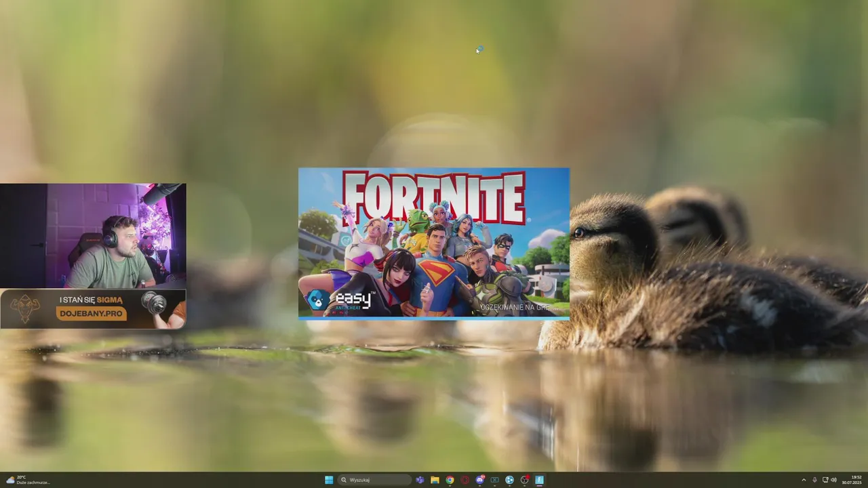Screen dimensions: 868x488
Task: Click the Fortnite loading splash image
Action: (x=434, y=243)
